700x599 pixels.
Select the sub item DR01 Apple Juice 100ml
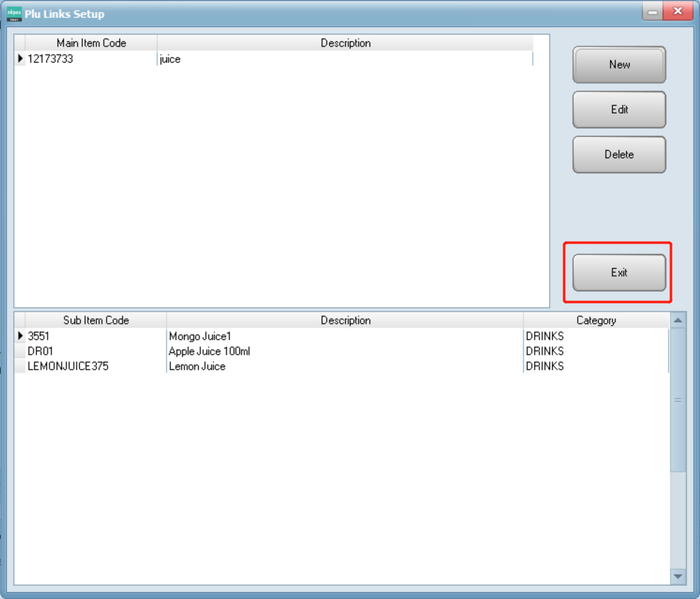(94, 351)
